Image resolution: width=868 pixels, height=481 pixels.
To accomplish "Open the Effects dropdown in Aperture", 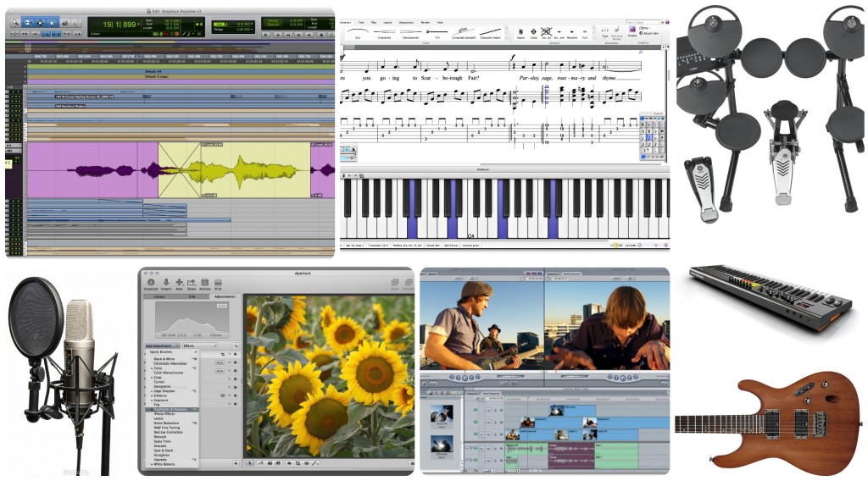I will click(x=200, y=346).
